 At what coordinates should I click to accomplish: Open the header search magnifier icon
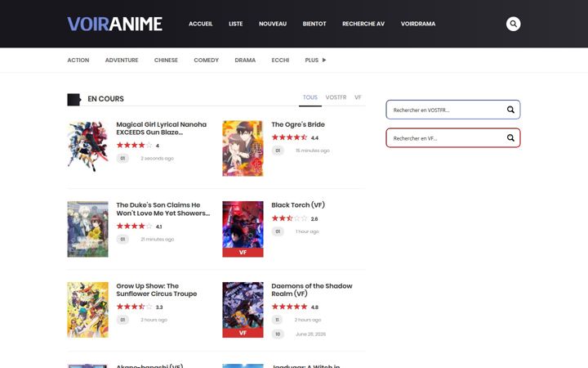pos(513,24)
